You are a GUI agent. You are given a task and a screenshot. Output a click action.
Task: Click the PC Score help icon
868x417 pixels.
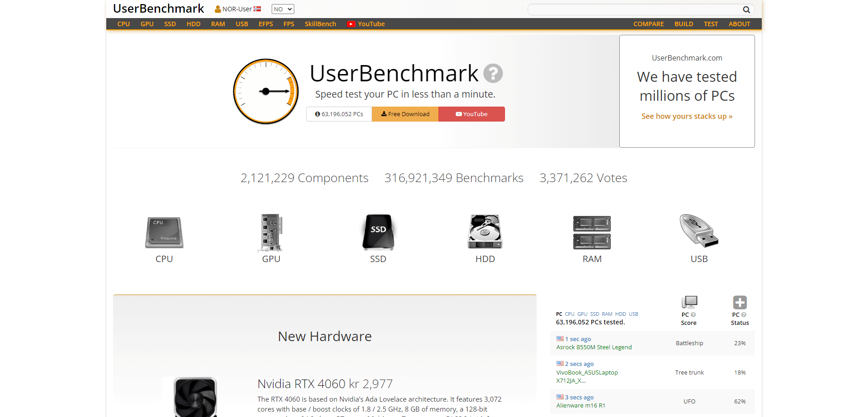693,314
